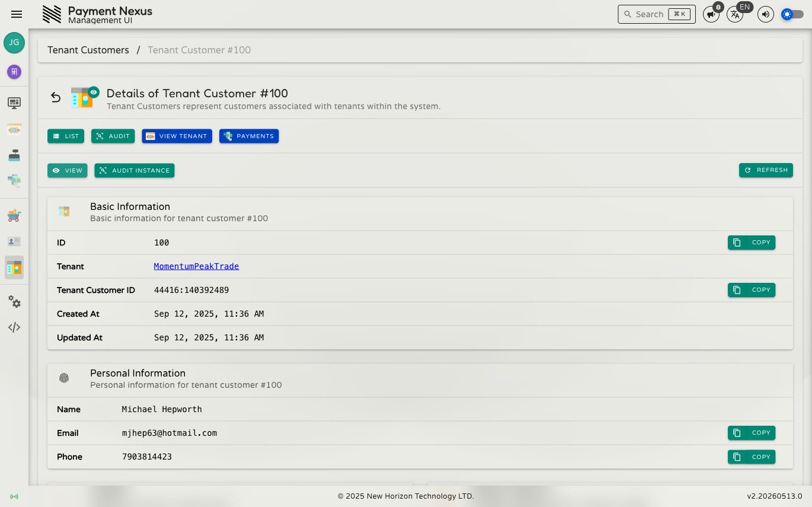
Task: Click the 'Michael Hepworth' name value
Action: (x=162, y=409)
